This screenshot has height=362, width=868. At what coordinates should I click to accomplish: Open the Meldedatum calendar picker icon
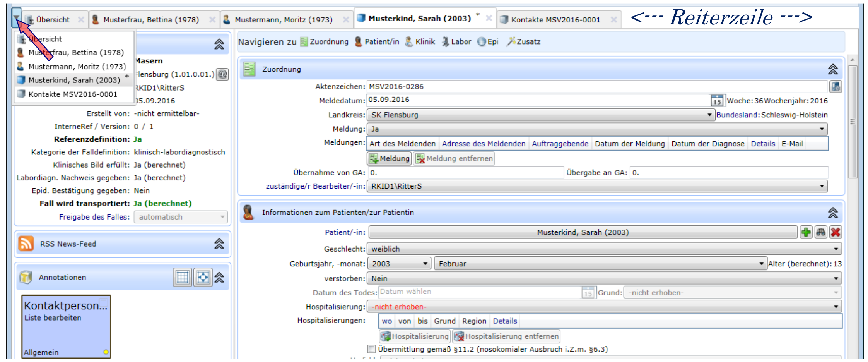(x=717, y=101)
